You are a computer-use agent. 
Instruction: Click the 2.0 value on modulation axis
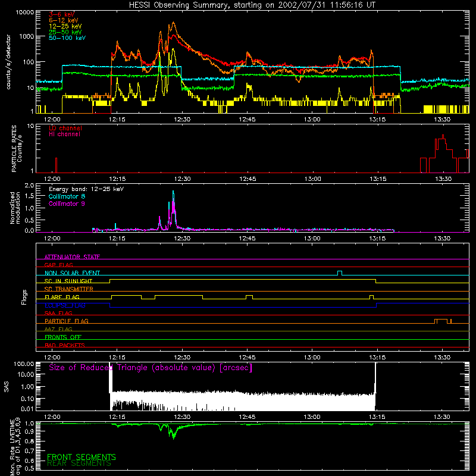29,185
